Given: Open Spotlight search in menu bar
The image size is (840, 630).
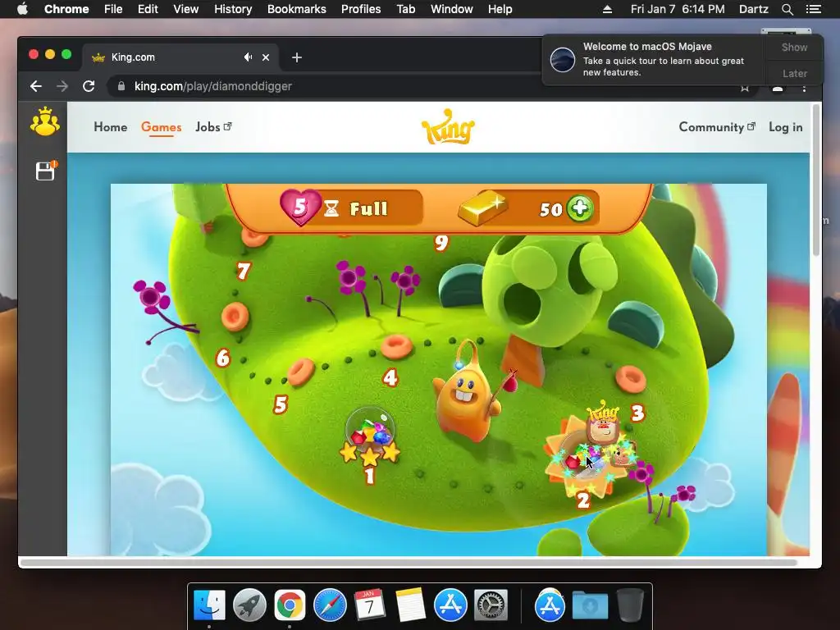Looking at the screenshot, I should tap(787, 9).
